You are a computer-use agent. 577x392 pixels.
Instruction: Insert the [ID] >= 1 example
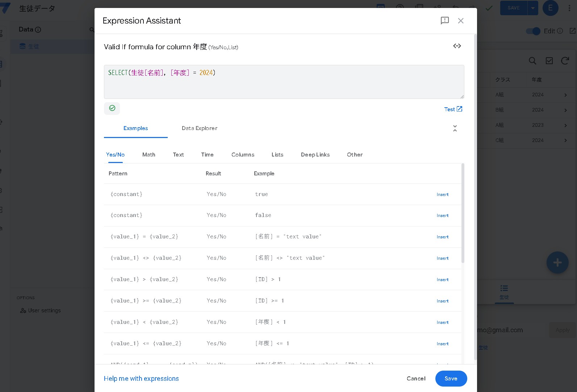pos(442,301)
